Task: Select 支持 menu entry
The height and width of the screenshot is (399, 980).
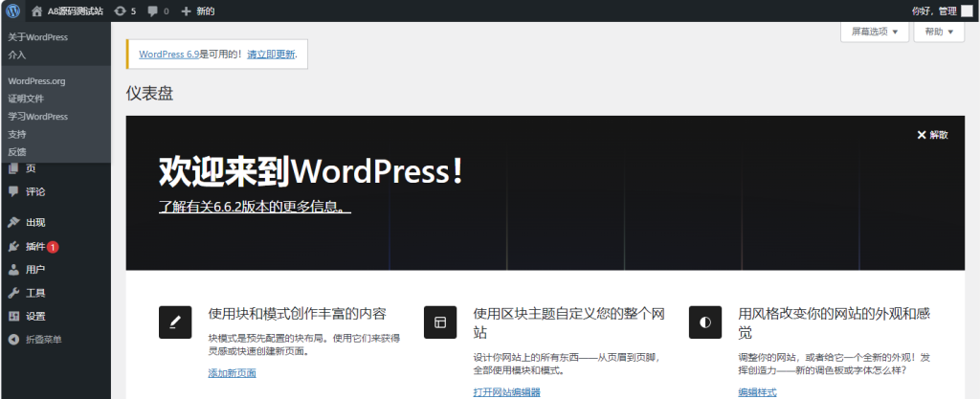Action: pyautogui.click(x=17, y=134)
